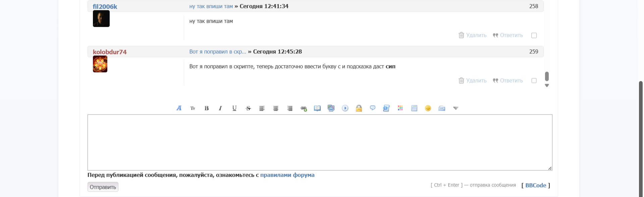644x197 pixels.
Task: Insert a quote with the speech bubble icon
Action: (373, 108)
